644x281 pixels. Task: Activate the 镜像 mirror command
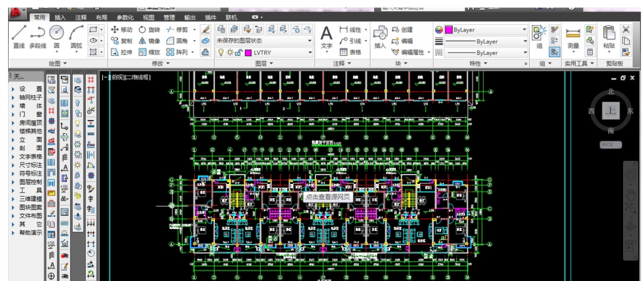click(x=149, y=41)
